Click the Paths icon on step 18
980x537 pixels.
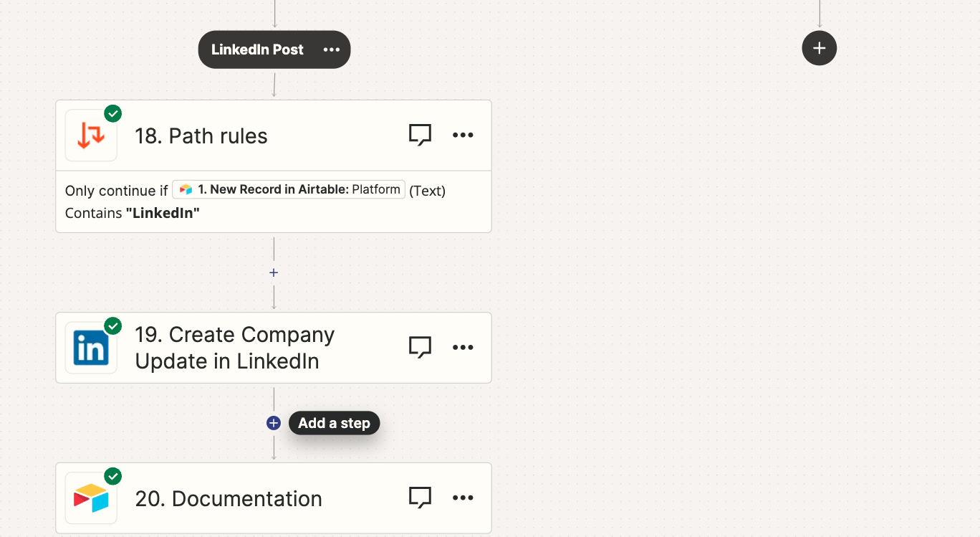coord(91,136)
